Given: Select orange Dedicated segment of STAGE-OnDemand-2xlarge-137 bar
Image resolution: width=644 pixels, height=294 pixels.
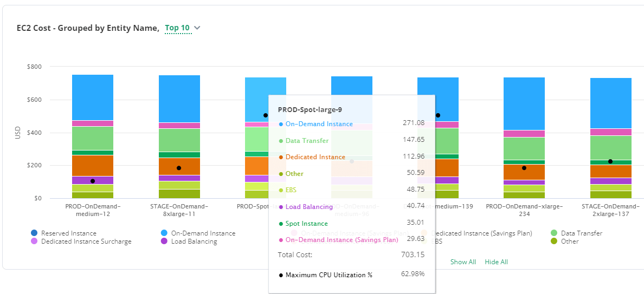Looking at the screenshot, I should click(x=610, y=172).
